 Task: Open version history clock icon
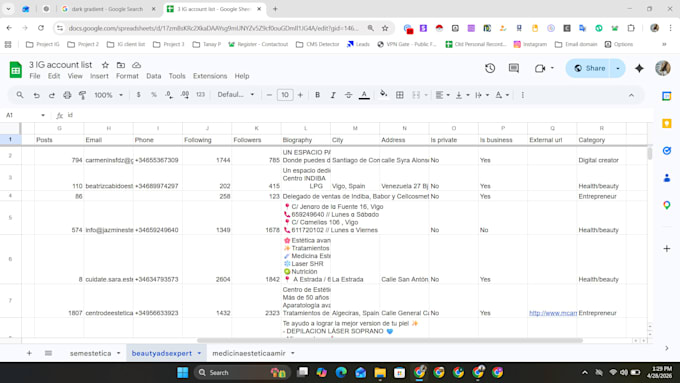490,68
